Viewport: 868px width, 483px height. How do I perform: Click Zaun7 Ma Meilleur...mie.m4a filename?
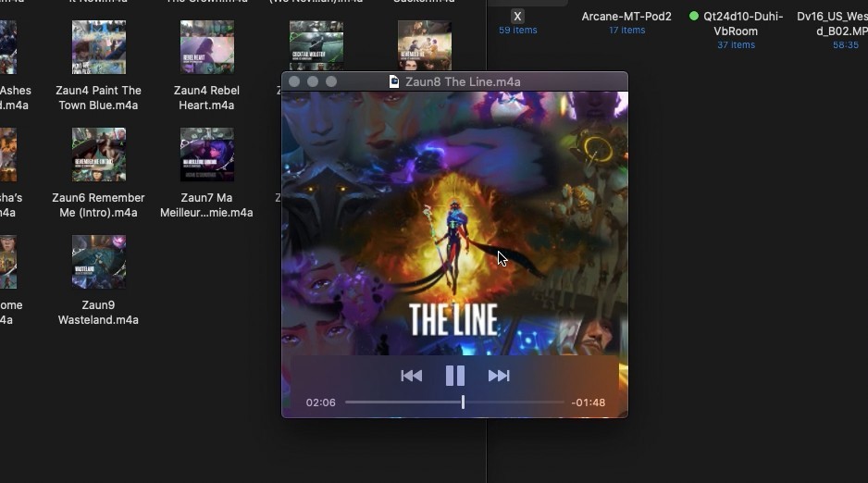tap(206, 205)
